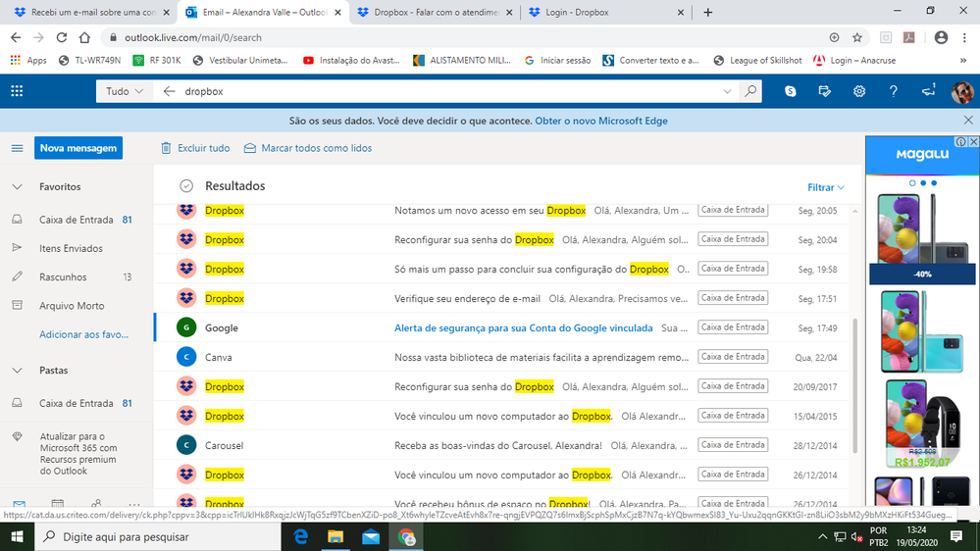
Task: Show more bookmarks with the double chevron
Action: [963, 61]
